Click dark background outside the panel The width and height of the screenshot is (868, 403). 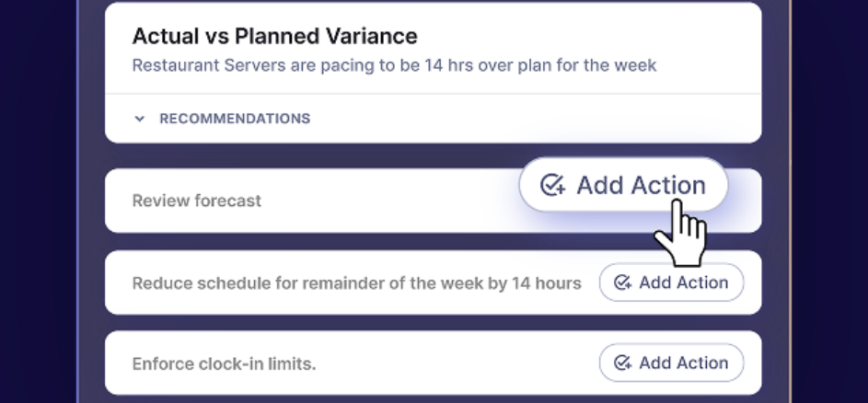(38, 201)
